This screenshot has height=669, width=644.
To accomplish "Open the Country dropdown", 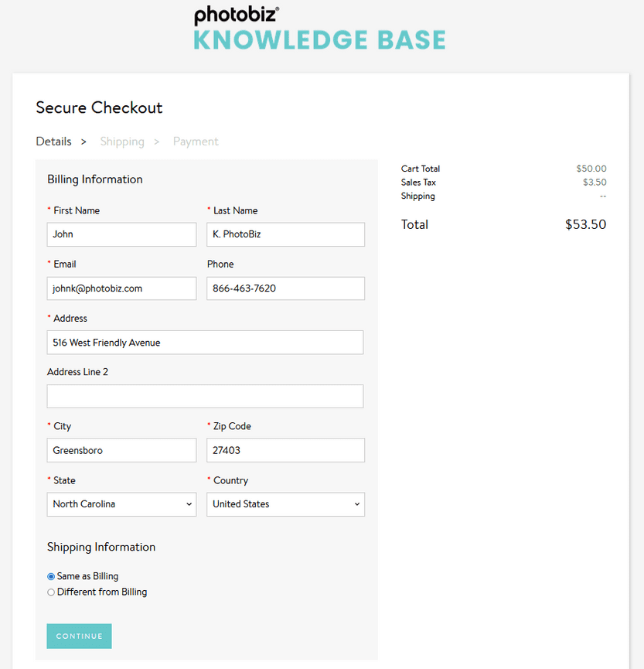I will (x=285, y=504).
